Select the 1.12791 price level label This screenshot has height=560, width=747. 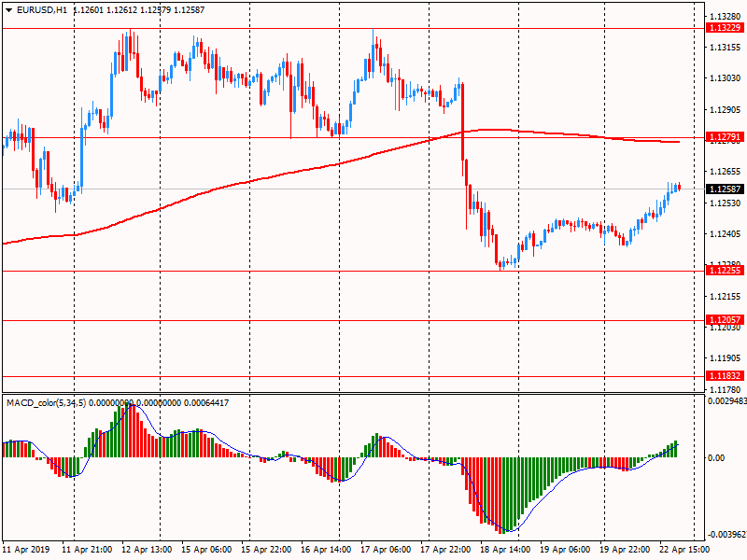(726, 137)
